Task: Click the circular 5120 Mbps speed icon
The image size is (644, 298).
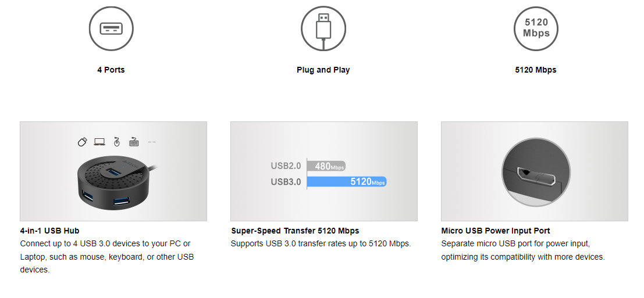Action: click(536, 28)
